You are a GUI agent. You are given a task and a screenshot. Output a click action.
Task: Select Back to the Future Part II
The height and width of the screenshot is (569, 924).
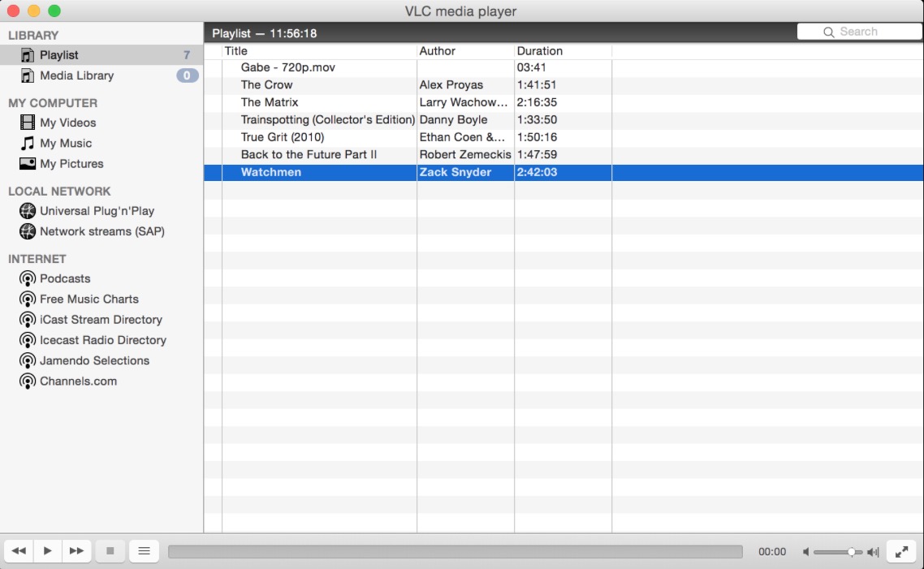click(564, 154)
